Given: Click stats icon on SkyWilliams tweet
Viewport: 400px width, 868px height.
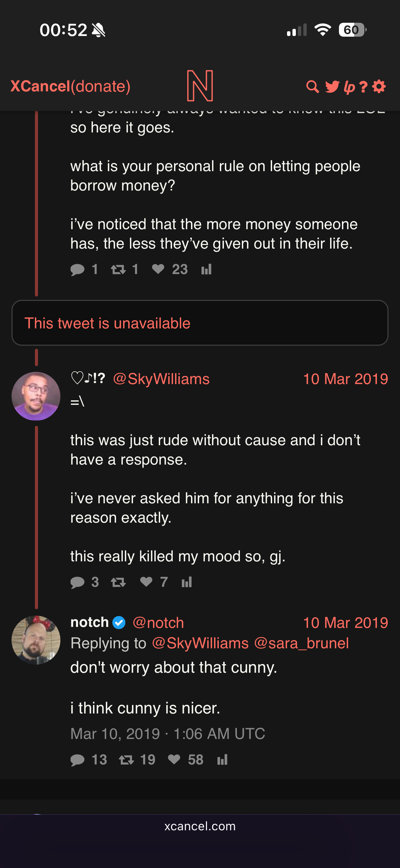Looking at the screenshot, I should (x=187, y=582).
